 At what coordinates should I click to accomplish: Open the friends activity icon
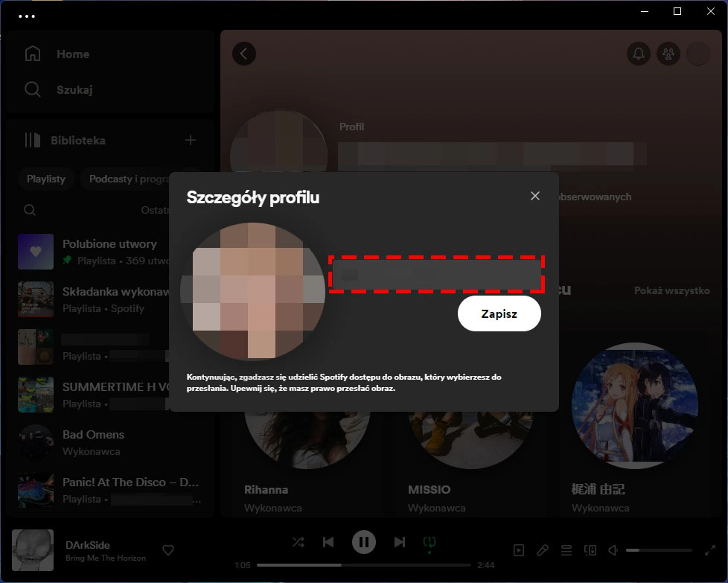pyautogui.click(x=668, y=54)
